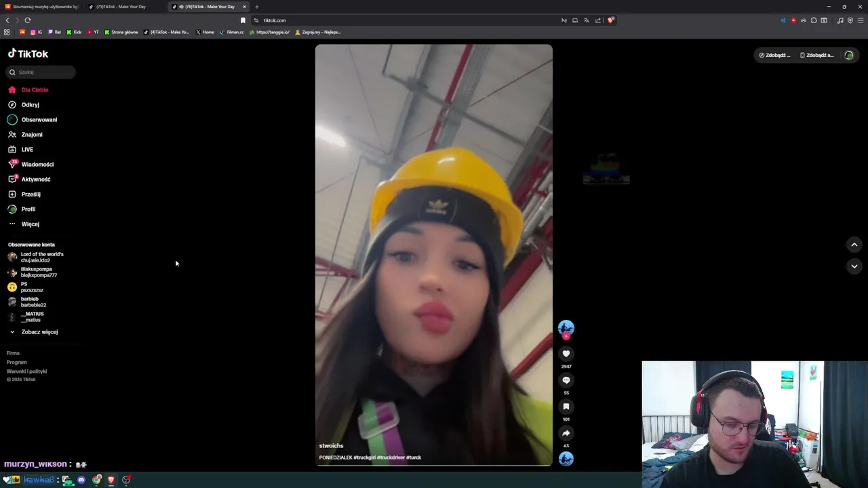Viewport: 868px width, 488px height.
Task: Click the share page icon in address bar
Action: click(x=598, y=20)
